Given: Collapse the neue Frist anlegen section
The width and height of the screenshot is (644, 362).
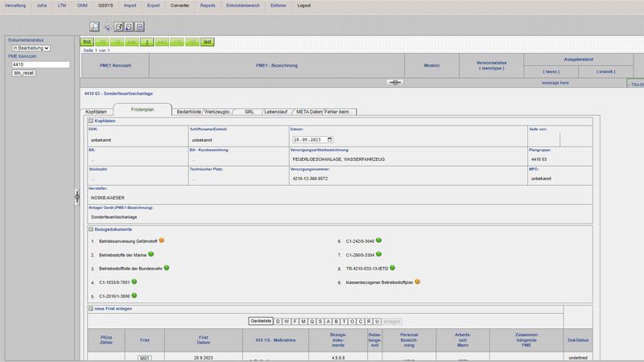Looking at the screenshot, I should (x=91, y=309).
